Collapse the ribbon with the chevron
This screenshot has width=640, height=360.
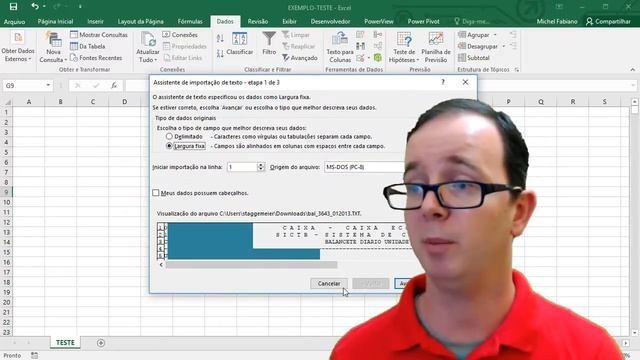tap(632, 70)
